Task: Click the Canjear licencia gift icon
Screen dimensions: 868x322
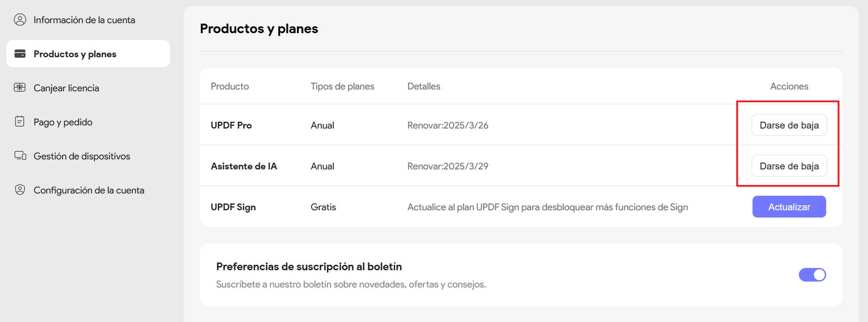Action: tap(20, 88)
